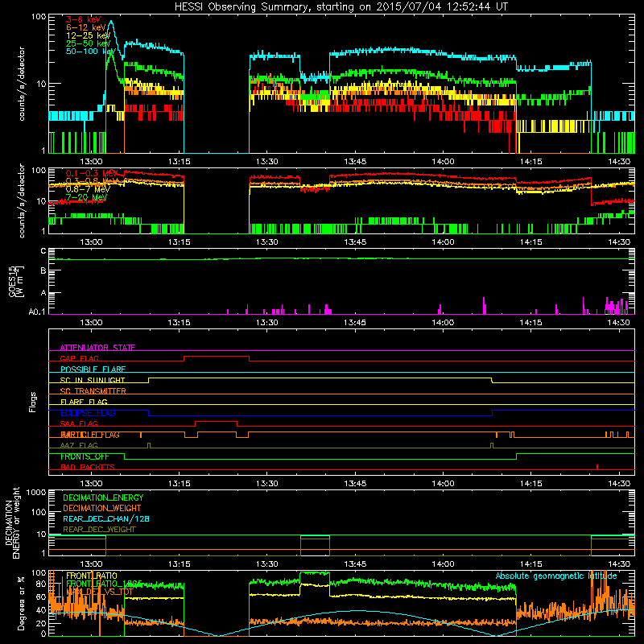Click the Degrees or % axis title
Screen dimensions: 644x644
click(x=21, y=603)
